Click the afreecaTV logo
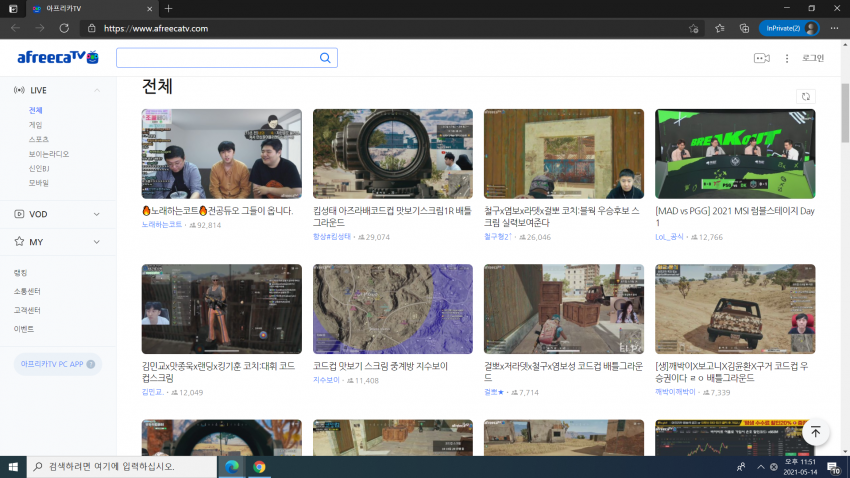 point(58,57)
